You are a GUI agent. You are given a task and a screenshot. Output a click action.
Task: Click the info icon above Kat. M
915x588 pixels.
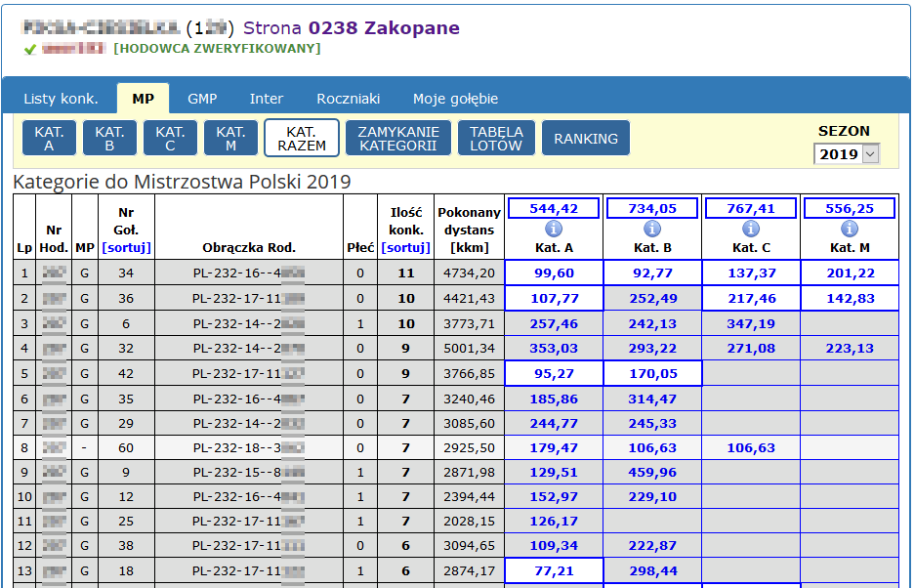point(850,229)
